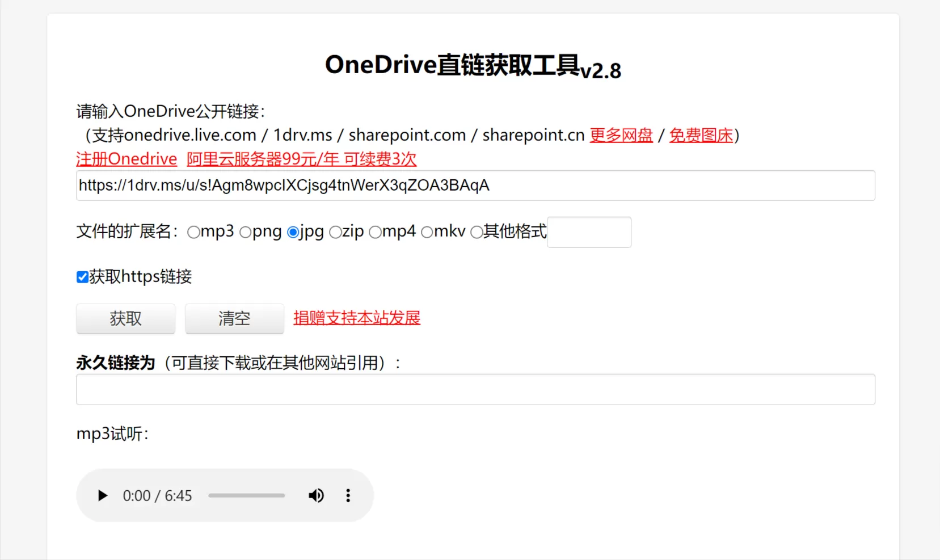Image resolution: width=940 pixels, height=560 pixels.
Task: Disable the 获取https链接 checkbox
Action: coord(82,276)
